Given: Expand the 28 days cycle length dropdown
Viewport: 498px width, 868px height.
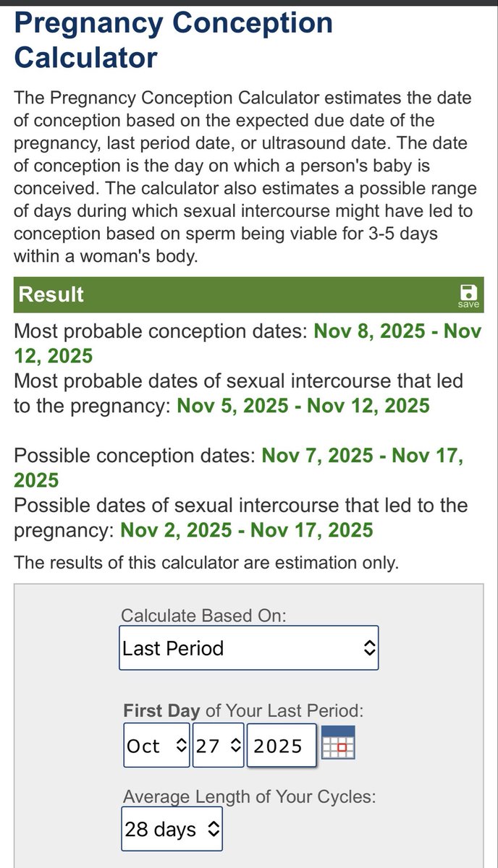Looking at the screenshot, I should click(x=172, y=829).
